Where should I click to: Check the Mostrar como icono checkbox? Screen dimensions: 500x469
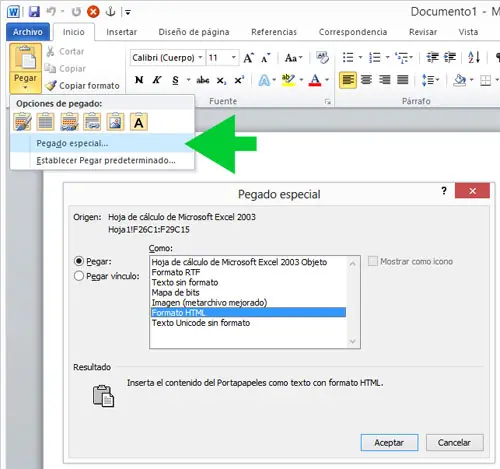[373, 261]
